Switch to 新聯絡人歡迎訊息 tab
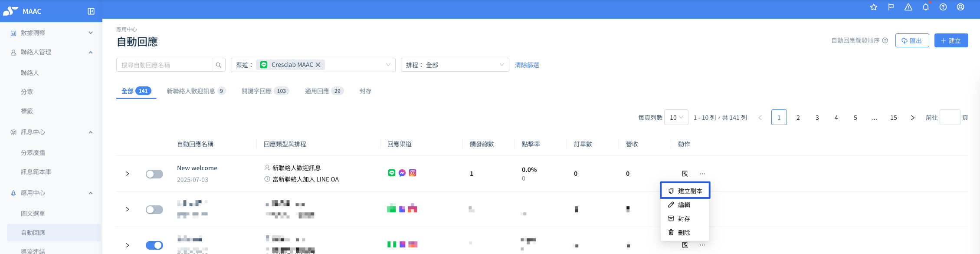The width and height of the screenshot is (980, 254). coord(196,91)
